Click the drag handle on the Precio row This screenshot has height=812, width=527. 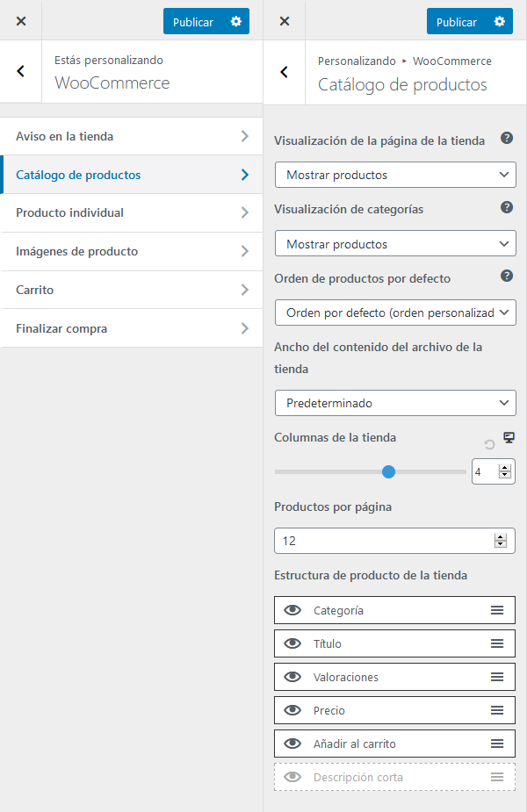tap(497, 710)
